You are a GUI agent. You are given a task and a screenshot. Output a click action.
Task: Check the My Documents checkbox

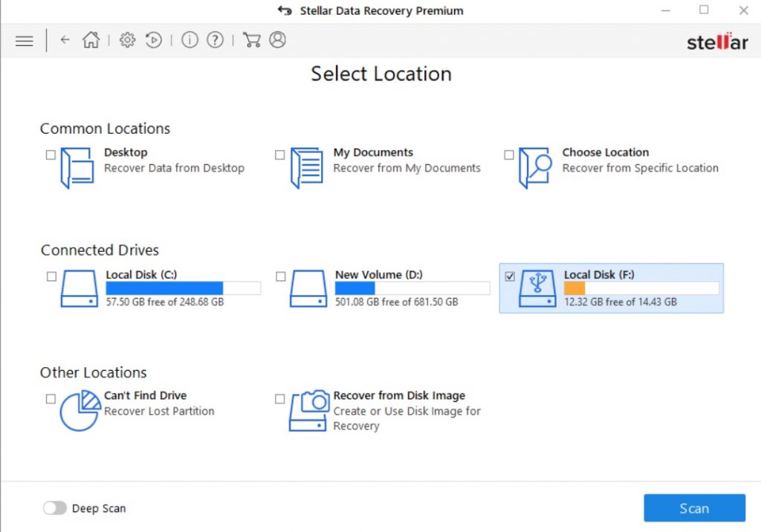coord(280,155)
